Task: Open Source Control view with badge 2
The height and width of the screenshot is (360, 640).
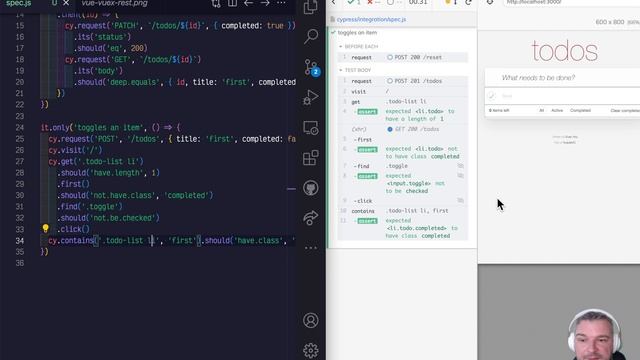Action: 312,67
